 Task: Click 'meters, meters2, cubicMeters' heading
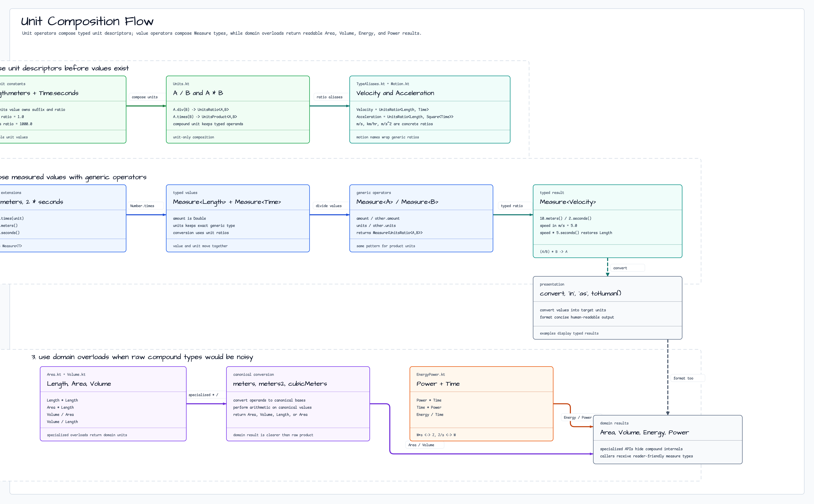click(x=280, y=384)
